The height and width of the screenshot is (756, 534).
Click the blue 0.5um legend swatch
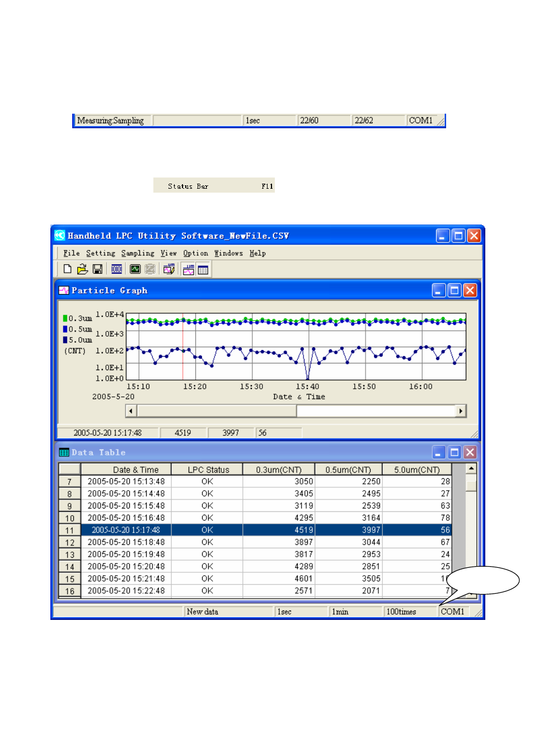[65, 329]
